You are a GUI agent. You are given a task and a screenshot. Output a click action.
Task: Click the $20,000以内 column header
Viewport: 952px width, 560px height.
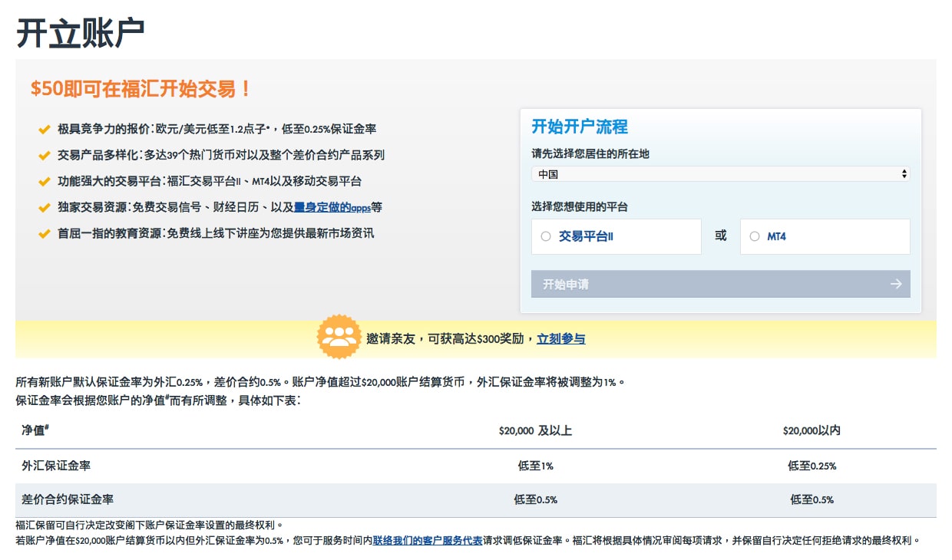point(812,431)
